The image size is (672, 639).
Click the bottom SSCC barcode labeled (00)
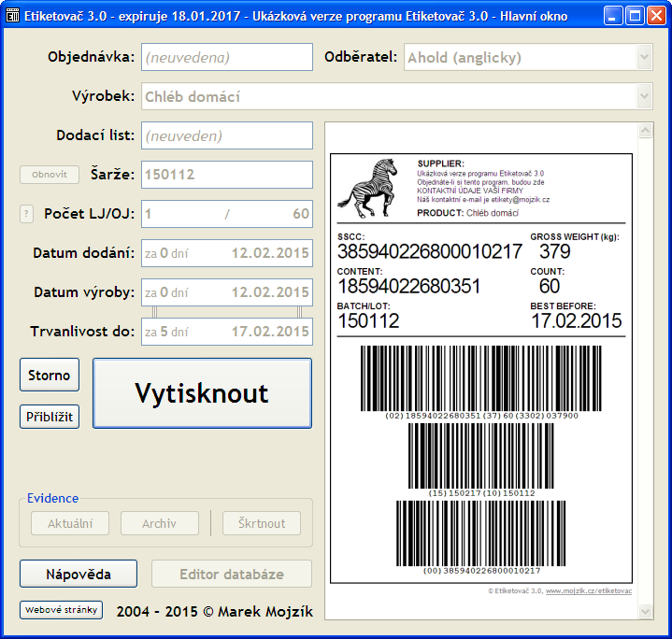[480, 533]
